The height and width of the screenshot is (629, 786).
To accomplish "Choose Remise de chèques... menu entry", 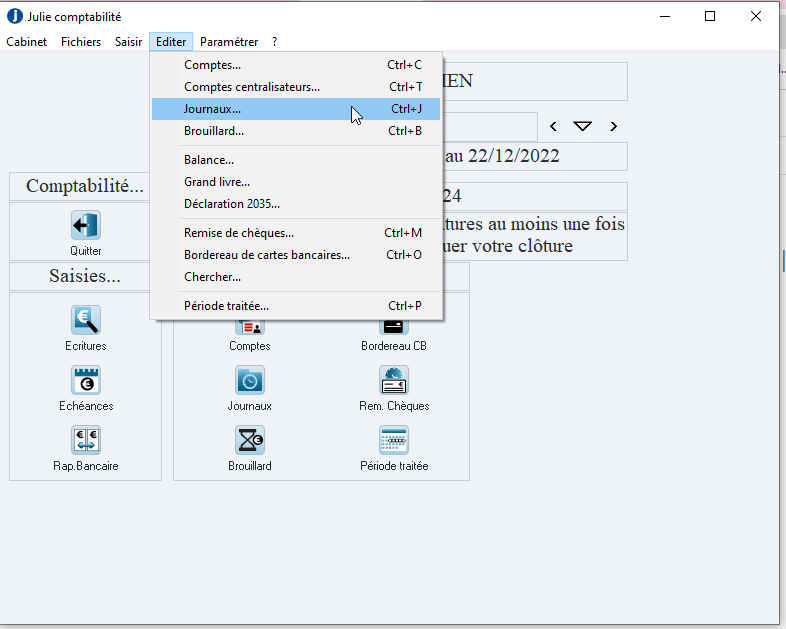I will pos(296,234).
